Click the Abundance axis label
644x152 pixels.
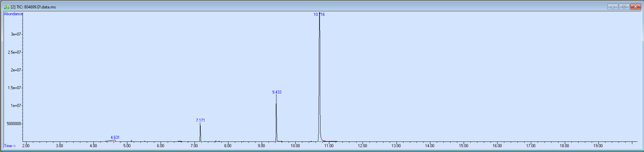[x=13, y=14]
